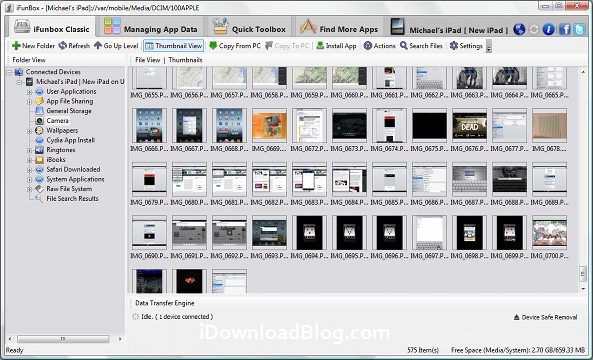Refresh the file listing
This screenshot has height=360, width=593.
coord(74,46)
